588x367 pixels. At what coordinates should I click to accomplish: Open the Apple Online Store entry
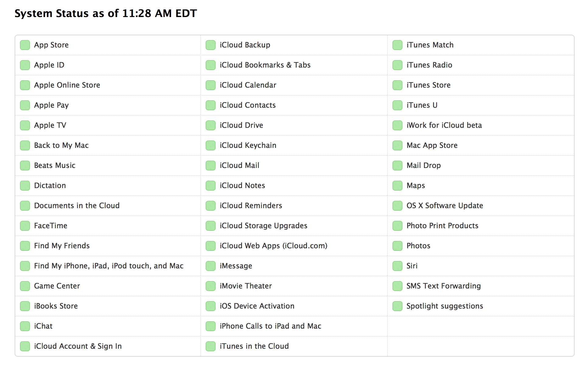(67, 85)
